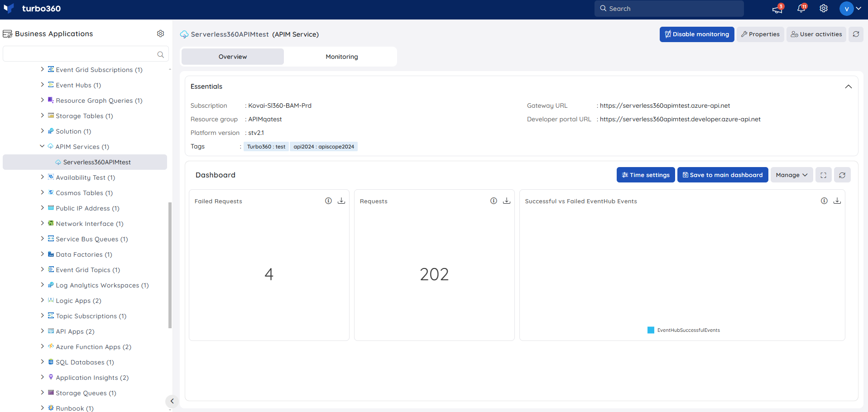The width and height of the screenshot is (868, 412).
Task: Download the EventHub Events widget
Action: [837, 201]
